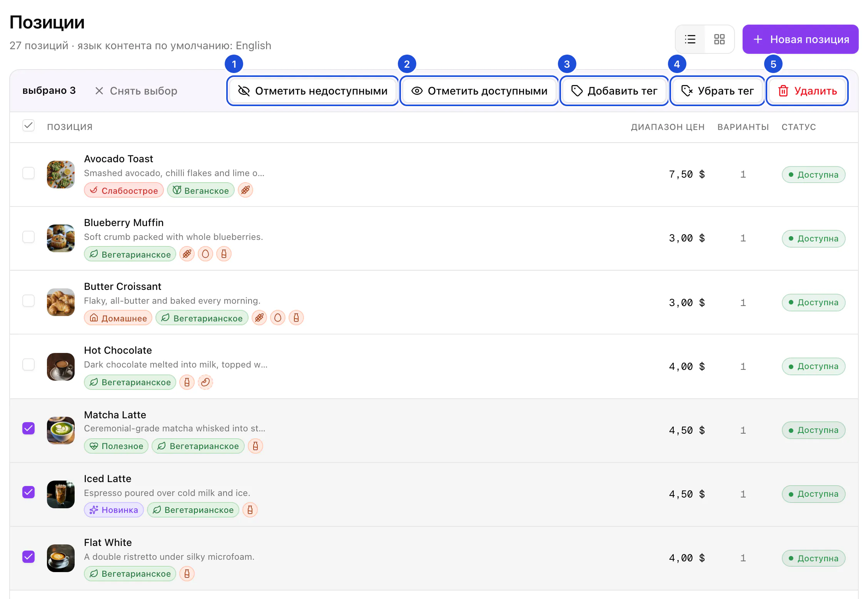Clear selection with Снять выбор
The height and width of the screenshot is (599, 868).
(136, 91)
